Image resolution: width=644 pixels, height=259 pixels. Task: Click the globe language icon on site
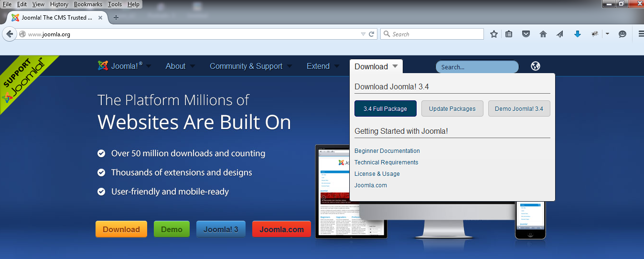[x=536, y=66]
